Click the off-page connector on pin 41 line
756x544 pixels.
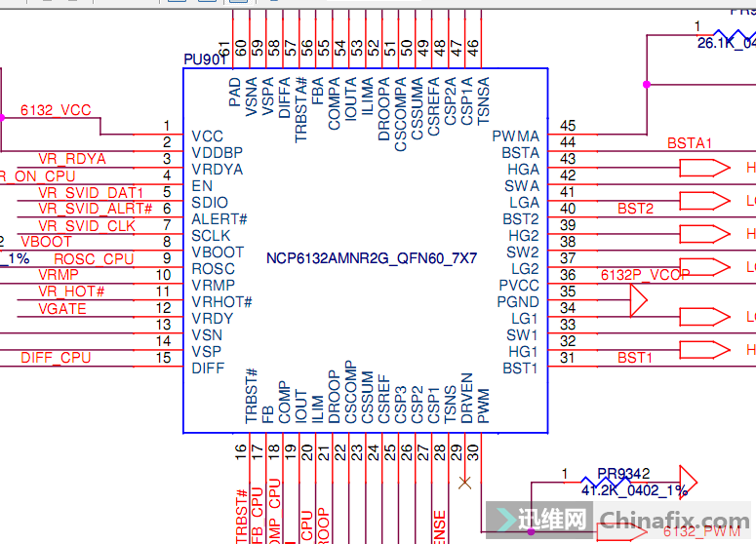click(x=704, y=201)
